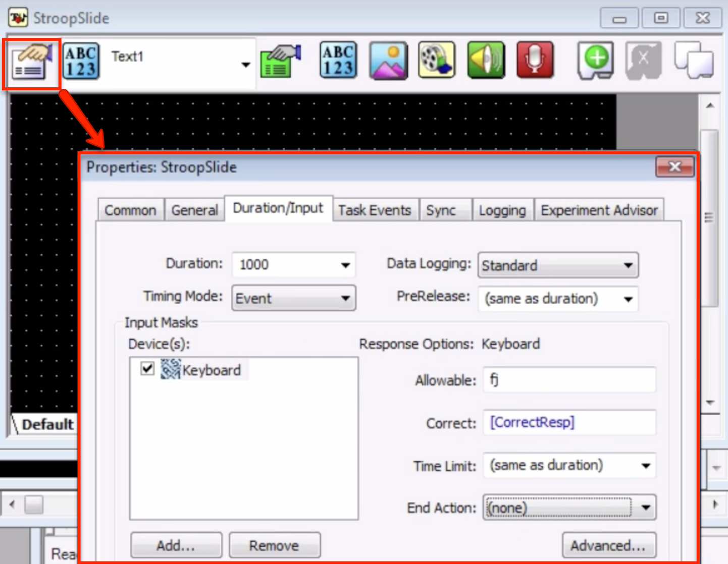The image size is (728, 564).
Task: Expand the Duration dropdown
Action: pyautogui.click(x=345, y=265)
